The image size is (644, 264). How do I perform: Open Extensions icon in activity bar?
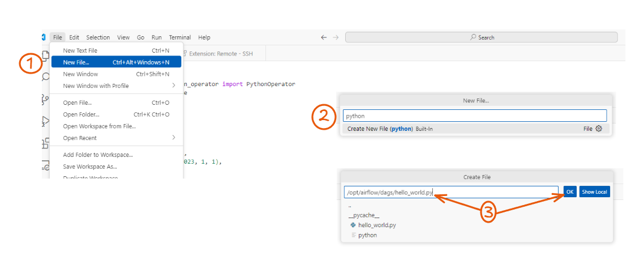tap(45, 143)
